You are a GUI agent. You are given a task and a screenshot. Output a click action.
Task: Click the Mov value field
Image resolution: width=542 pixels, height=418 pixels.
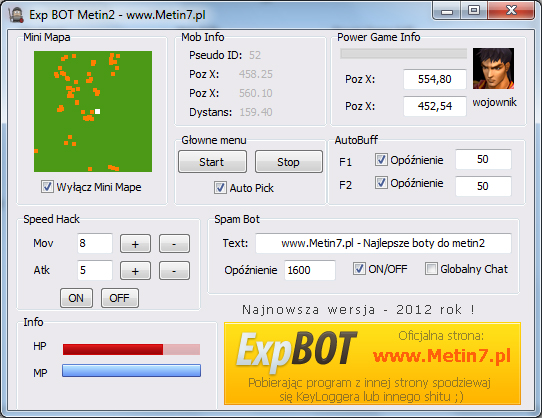pos(95,243)
